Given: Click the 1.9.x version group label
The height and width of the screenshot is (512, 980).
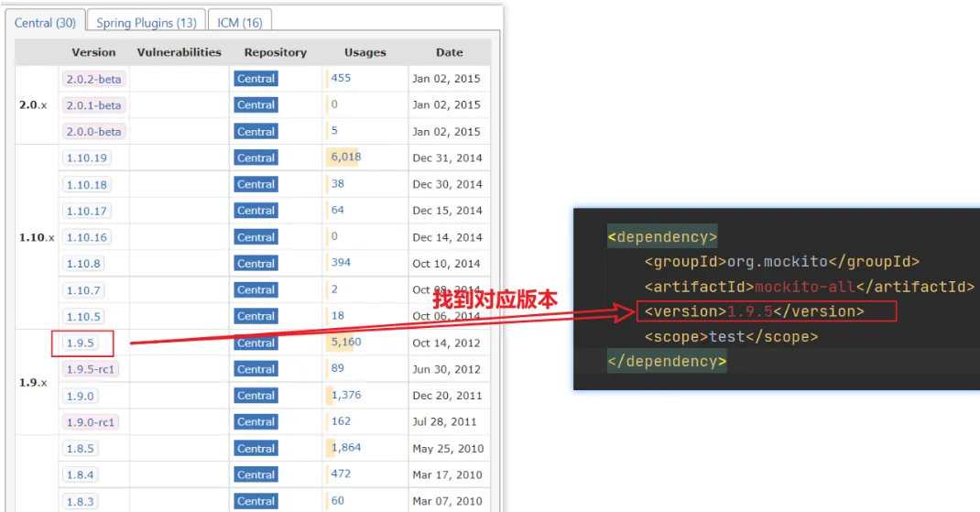Looking at the screenshot, I should tap(33, 383).
